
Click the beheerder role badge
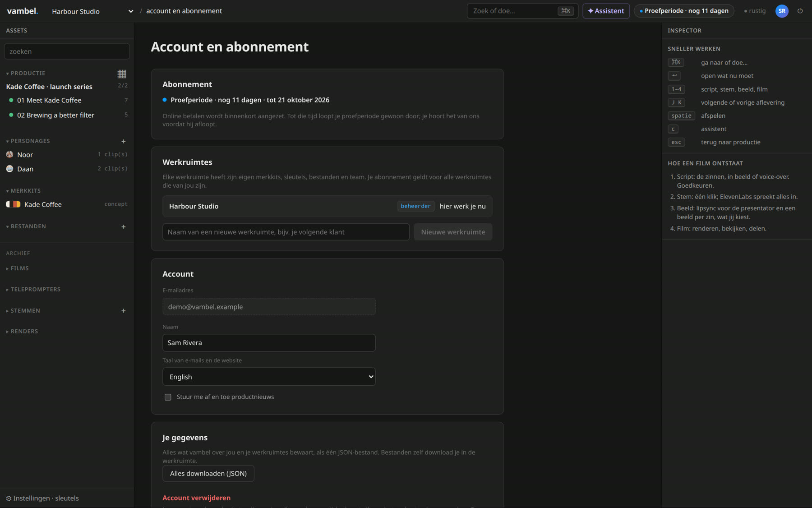coord(415,206)
